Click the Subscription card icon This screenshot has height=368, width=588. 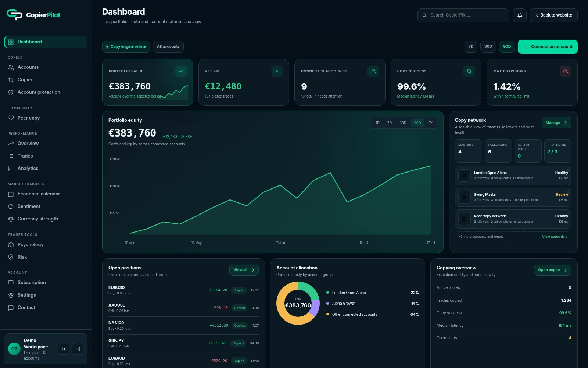pos(11,283)
